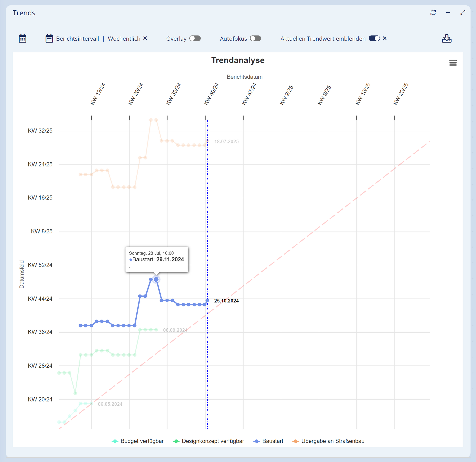Viewport: 476px width, 462px height.
Task: Minimize the Trends panel
Action: (x=448, y=13)
